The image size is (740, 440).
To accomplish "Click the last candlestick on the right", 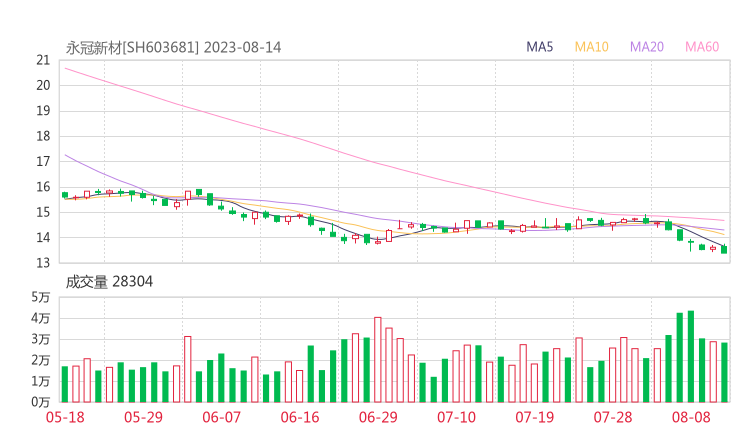I will (724, 248).
